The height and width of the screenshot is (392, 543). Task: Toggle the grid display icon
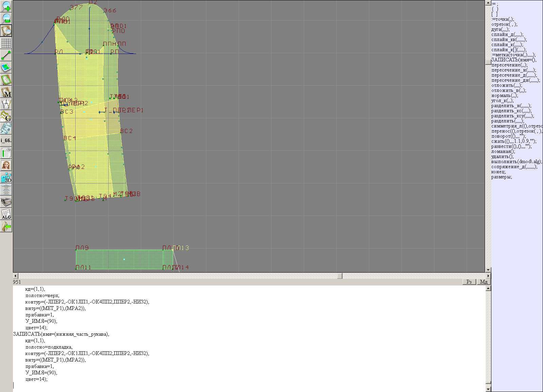point(6,43)
